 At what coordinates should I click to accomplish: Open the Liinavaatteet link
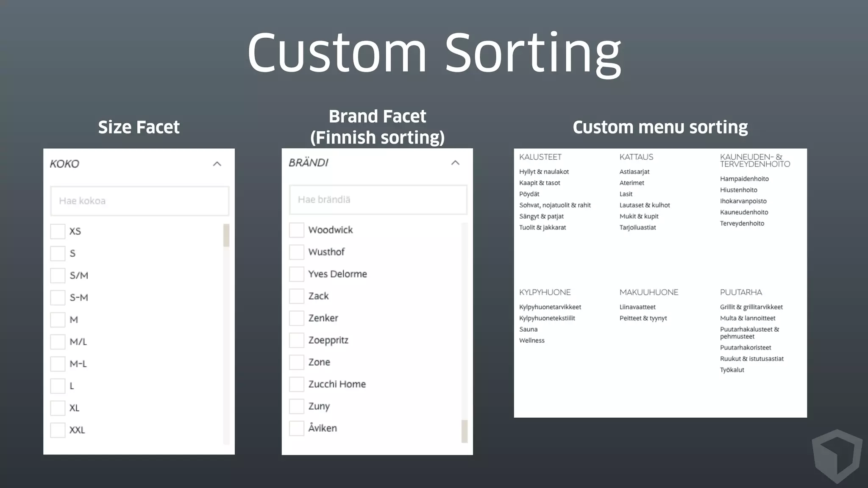point(637,307)
